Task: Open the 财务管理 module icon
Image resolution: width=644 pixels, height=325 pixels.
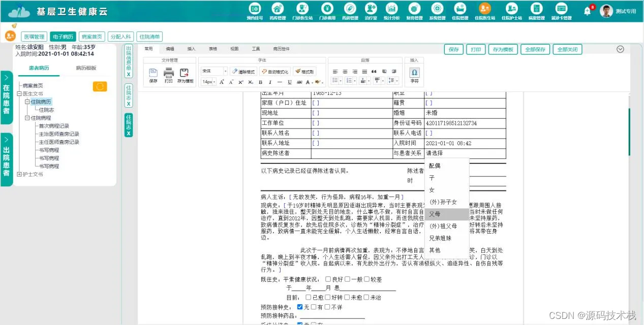Action: pyautogui.click(x=414, y=9)
